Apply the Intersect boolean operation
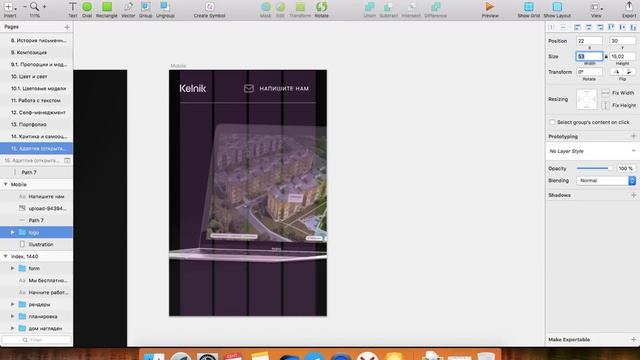Viewport: 640px width, 360px height. (411, 10)
